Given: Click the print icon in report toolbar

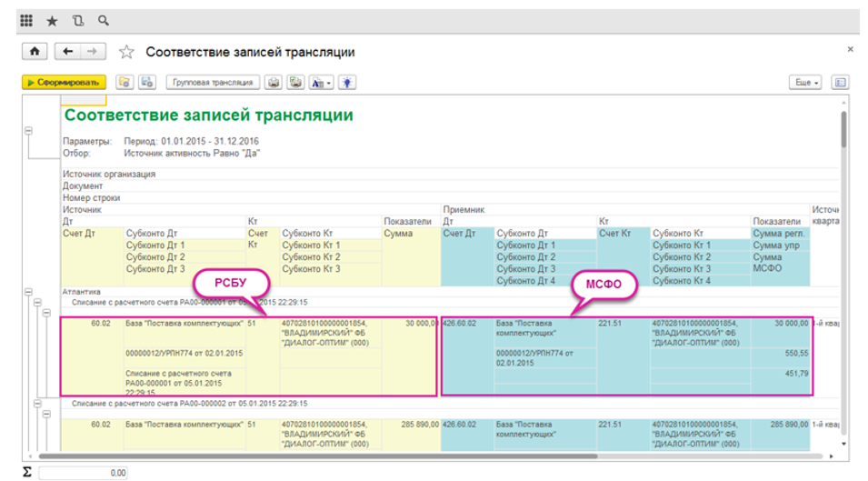Looking at the screenshot, I should coord(274,82).
